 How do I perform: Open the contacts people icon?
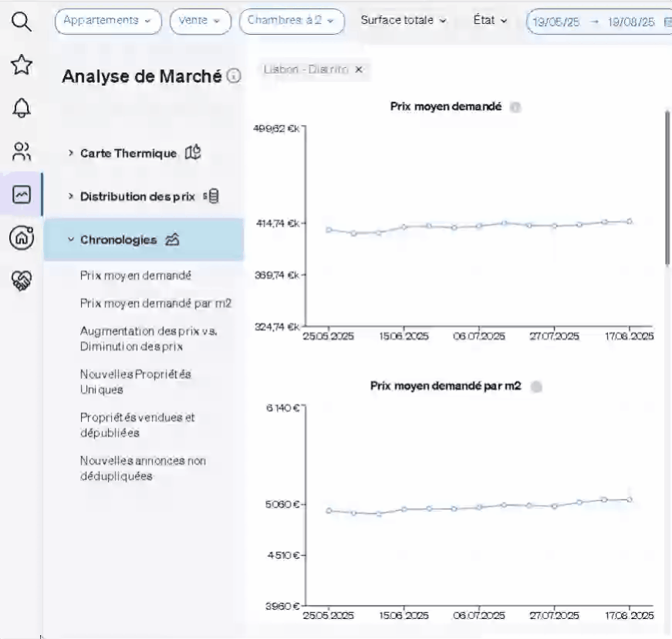(22, 151)
